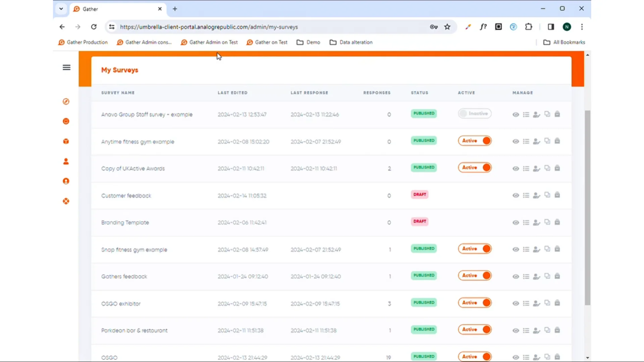The image size is (644, 362).
Task: Open the Branding Template draft survey
Action: 125,222
